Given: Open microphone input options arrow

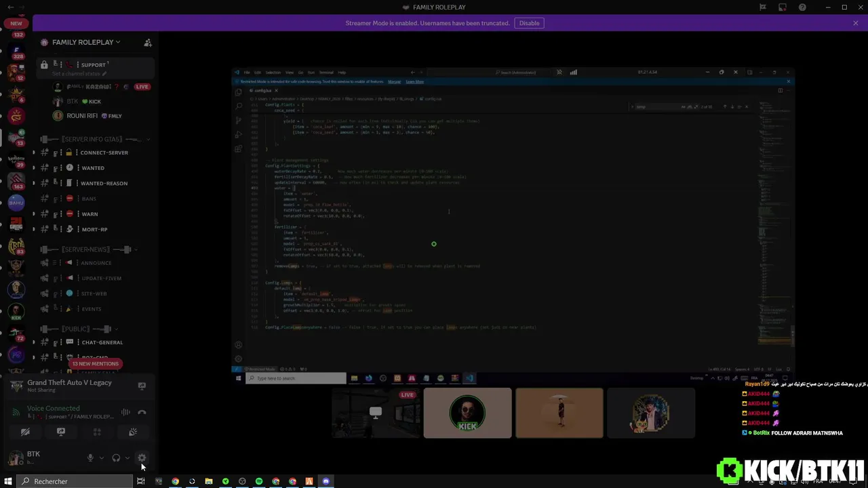Looking at the screenshot, I should click(102, 458).
